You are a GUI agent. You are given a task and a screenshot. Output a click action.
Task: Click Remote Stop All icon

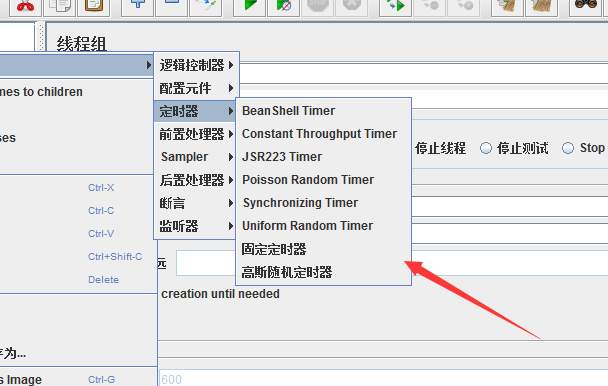[x=430, y=7]
